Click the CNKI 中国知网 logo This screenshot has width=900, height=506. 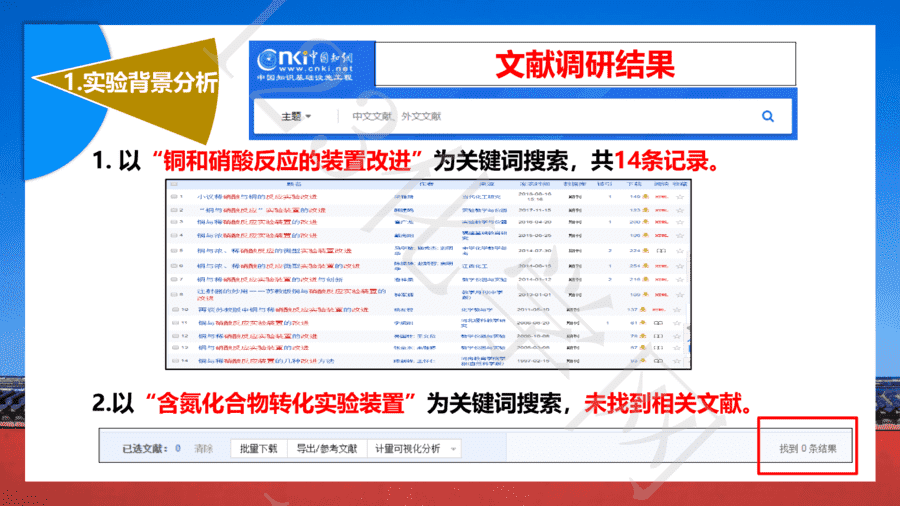(x=305, y=64)
